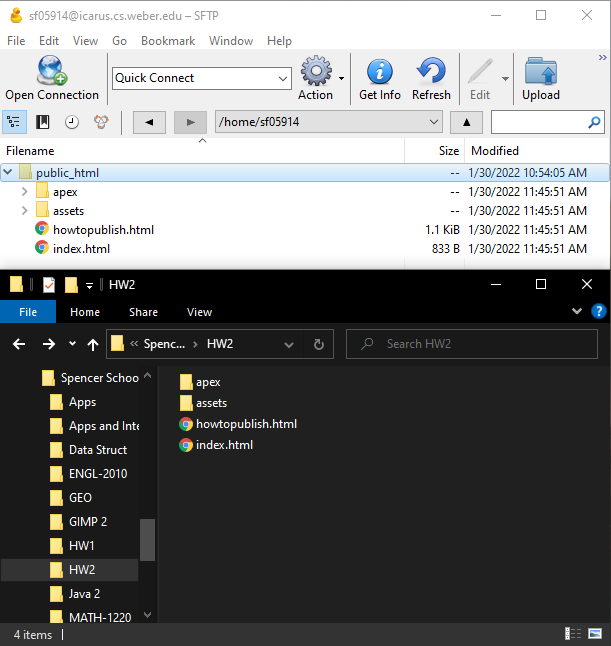
Task: Sort by Filename column header
Action: [202, 151]
